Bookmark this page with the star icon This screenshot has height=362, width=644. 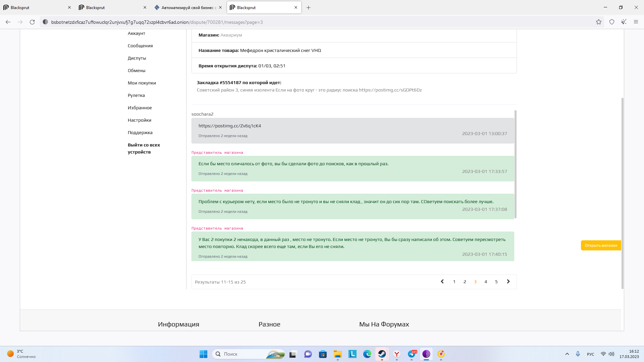coord(599,22)
